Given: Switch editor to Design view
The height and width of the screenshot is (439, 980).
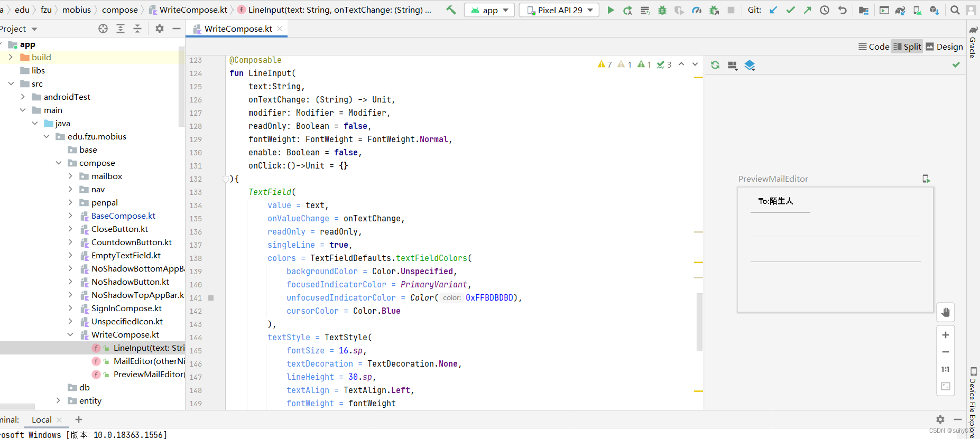Looking at the screenshot, I should coord(945,46).
